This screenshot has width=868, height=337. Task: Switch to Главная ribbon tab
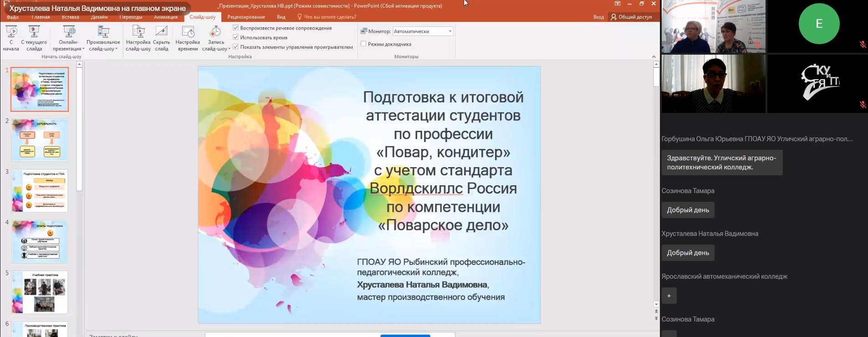pos(41,17)
